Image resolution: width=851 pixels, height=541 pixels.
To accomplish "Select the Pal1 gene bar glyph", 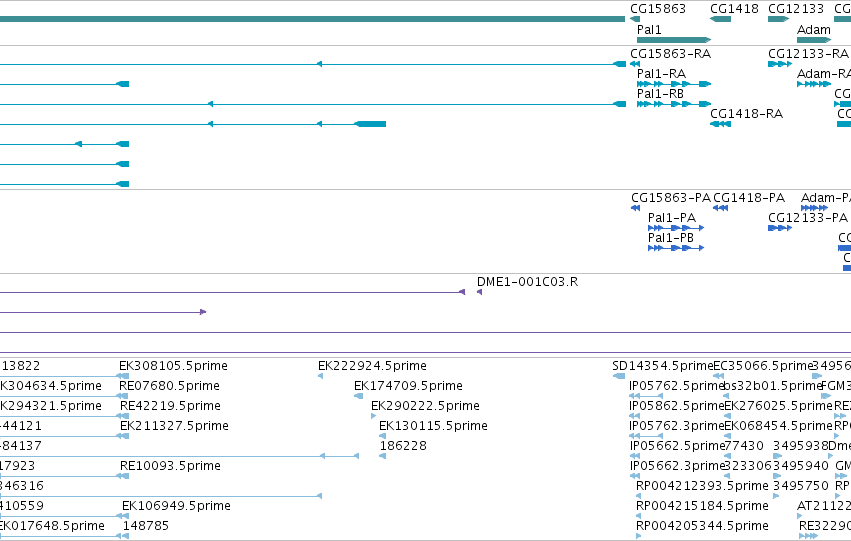I will 674,40.
